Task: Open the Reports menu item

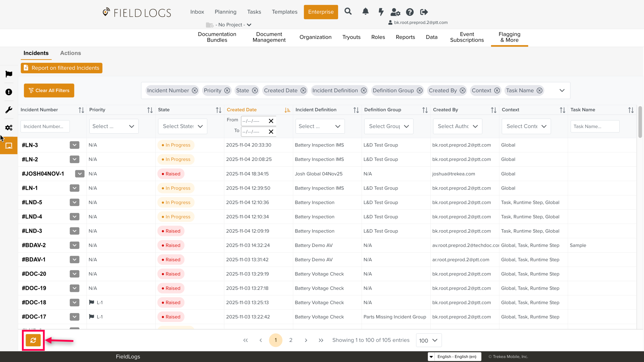Action: 405,37
